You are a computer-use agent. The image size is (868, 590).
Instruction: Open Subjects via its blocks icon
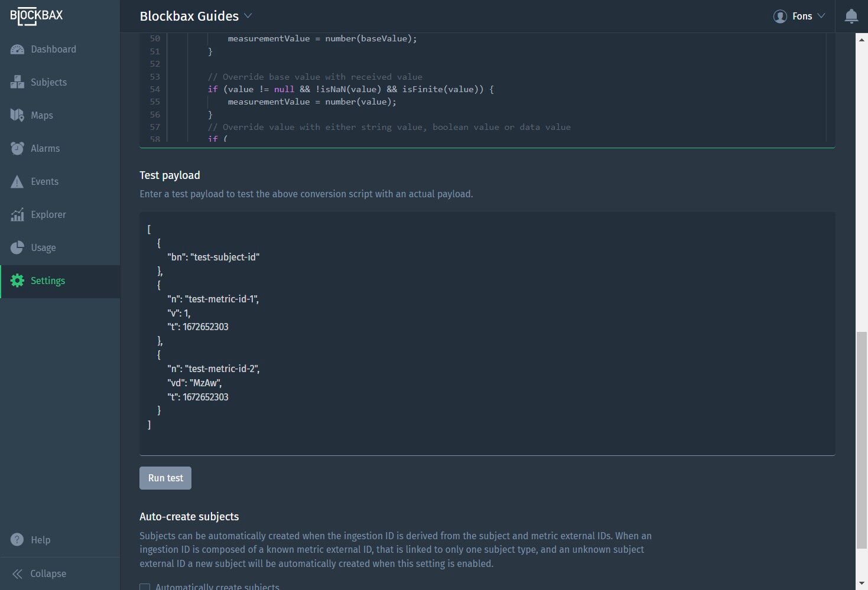pos(17,83)
